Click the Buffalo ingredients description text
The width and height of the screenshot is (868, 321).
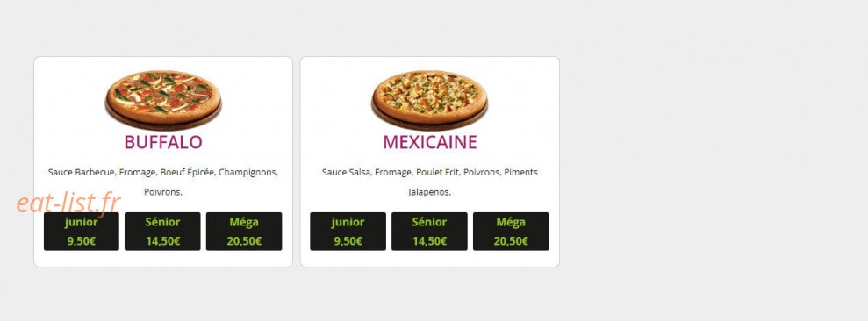pos(163,182)
